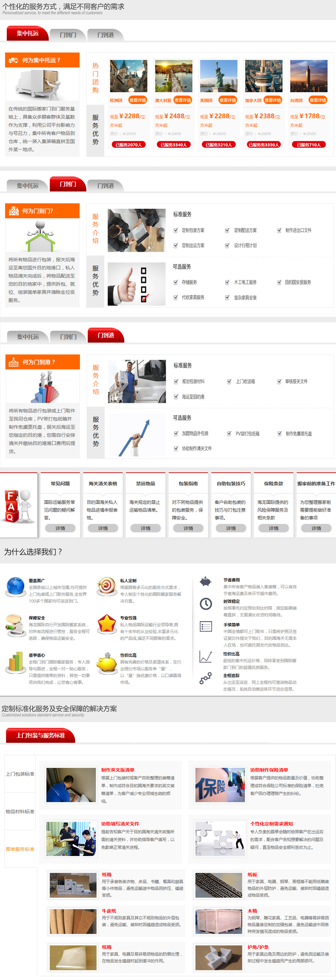
Task: Click the 纸板 product thumbnail
Action: 218,886
